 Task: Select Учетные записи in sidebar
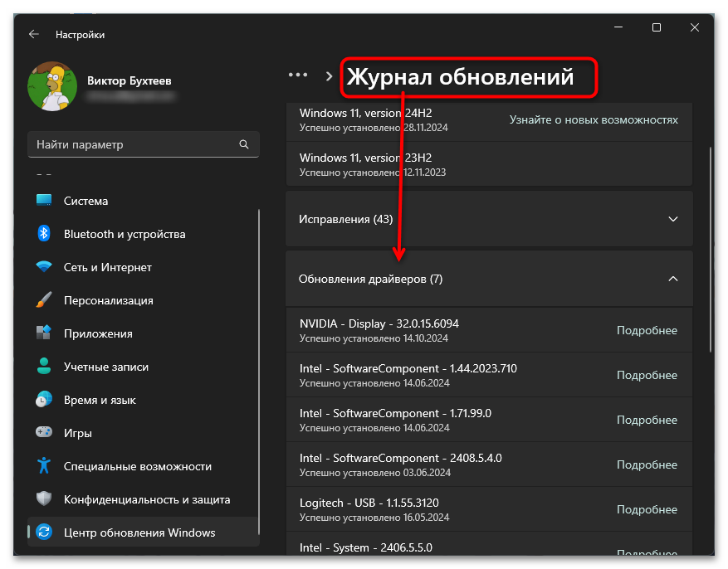pos(143,367)
